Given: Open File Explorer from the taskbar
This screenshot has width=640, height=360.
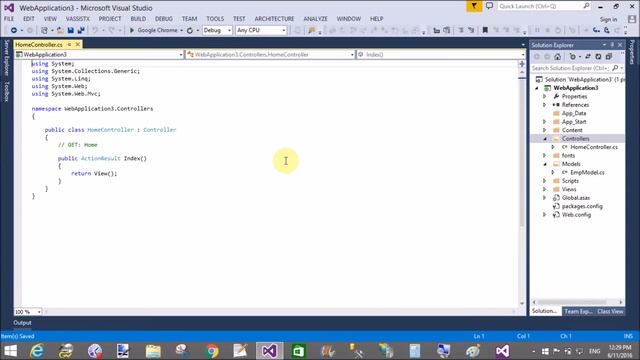Looking at the screenshot, I should tap(153, 351).
